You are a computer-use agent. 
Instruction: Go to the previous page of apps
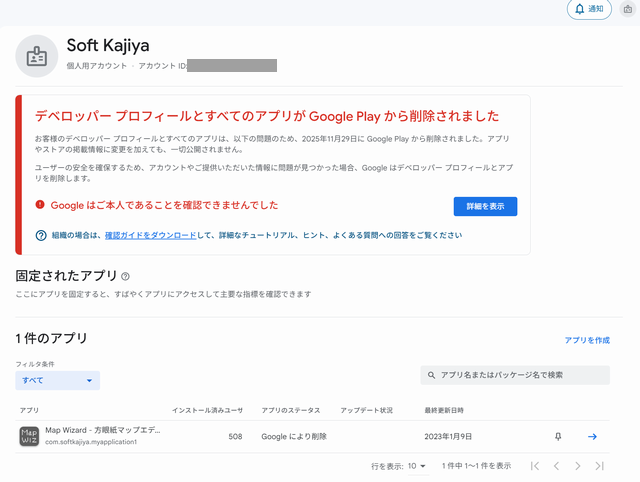(556, 466)
